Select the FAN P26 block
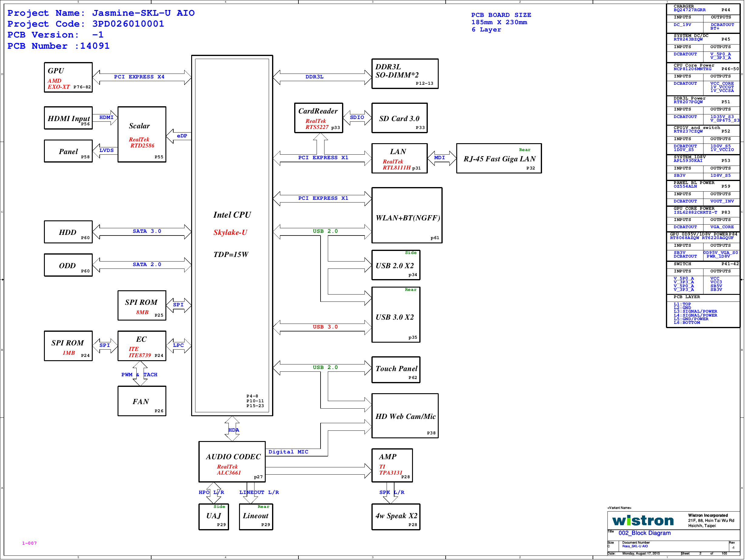The image size is (745, 560). 142,401
